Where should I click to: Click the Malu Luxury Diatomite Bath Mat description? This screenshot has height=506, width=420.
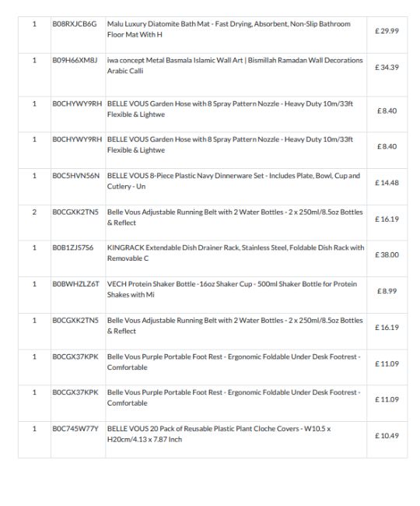click(x=229, y=29)
